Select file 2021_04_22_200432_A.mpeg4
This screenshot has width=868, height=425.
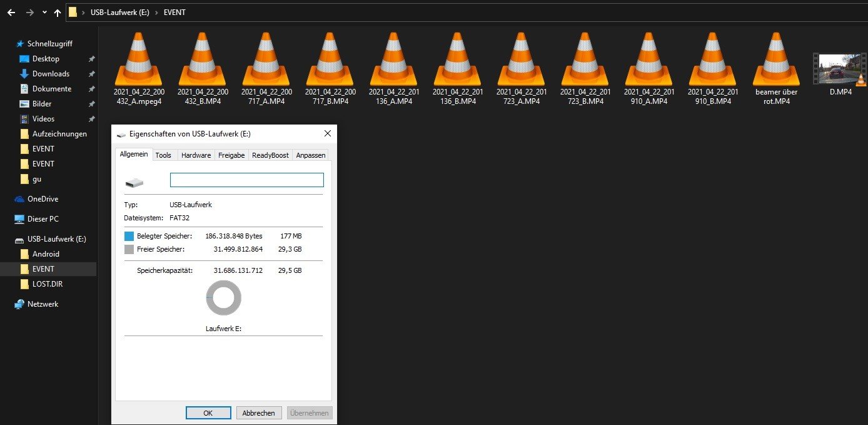coord(139,69)
